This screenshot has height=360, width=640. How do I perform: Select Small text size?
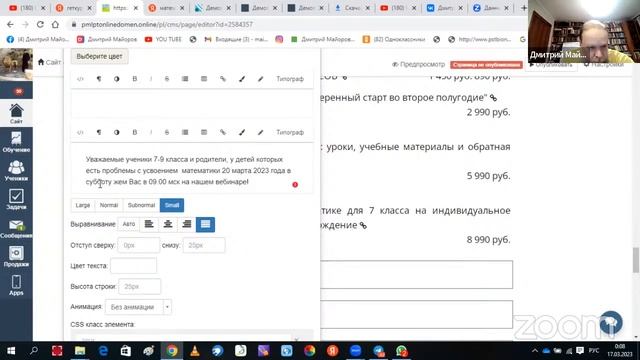click(x=172, y=205)
